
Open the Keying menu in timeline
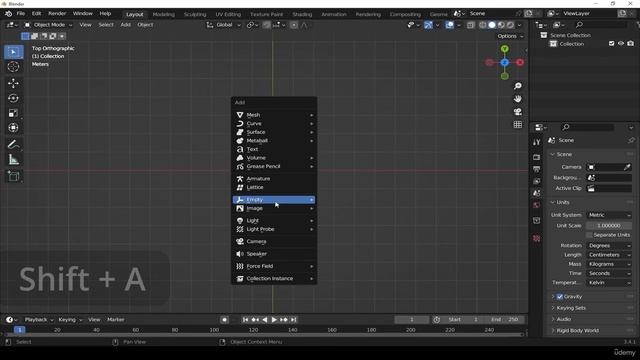(70, 320)
